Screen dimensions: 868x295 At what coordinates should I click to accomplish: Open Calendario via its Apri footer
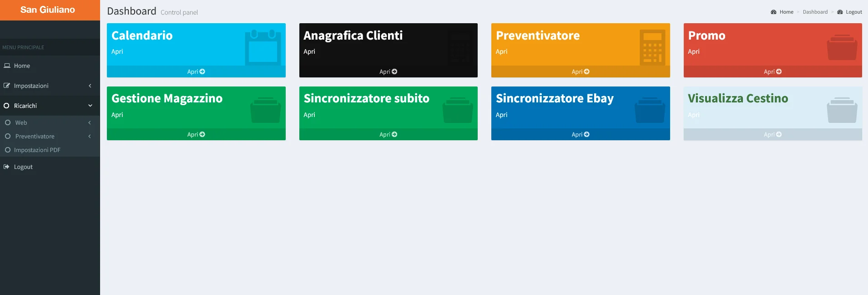(196, 71)
